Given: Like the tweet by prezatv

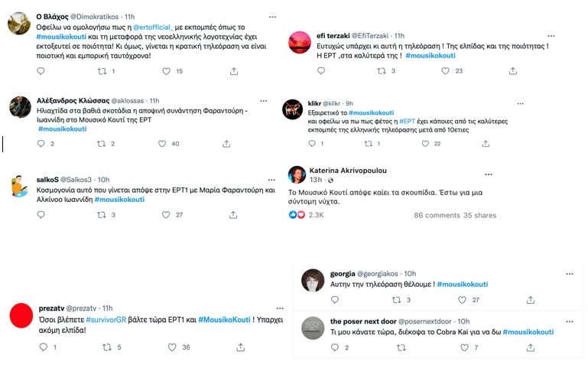Looking at the screenshot, I should tap(165, 347).
